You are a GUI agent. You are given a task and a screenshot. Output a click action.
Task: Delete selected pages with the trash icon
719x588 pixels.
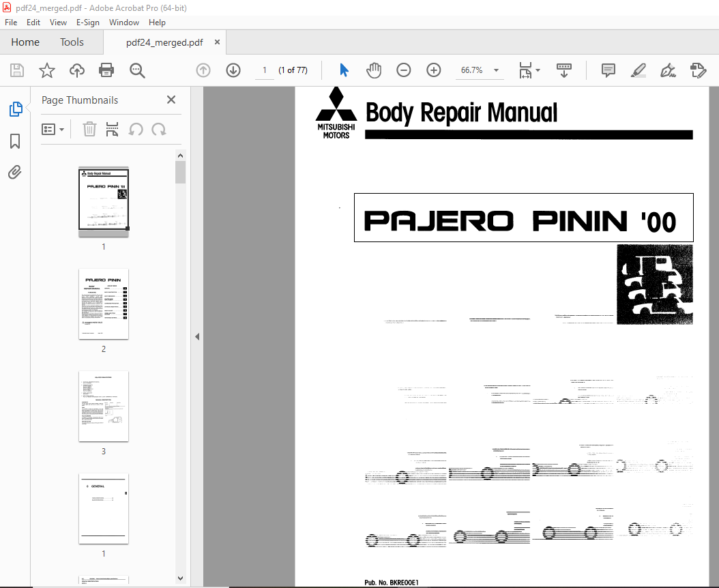pos(89,130)
